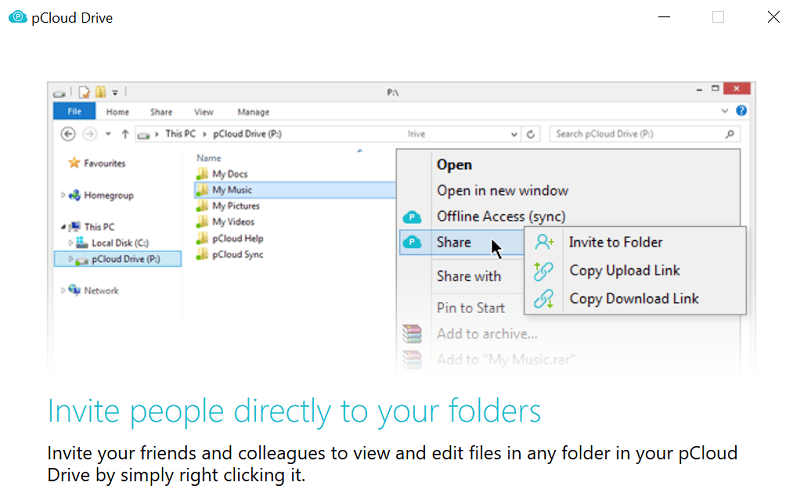Switch to the View ribbon tab
Screen dimensions: 800x500
pos(204,112)
